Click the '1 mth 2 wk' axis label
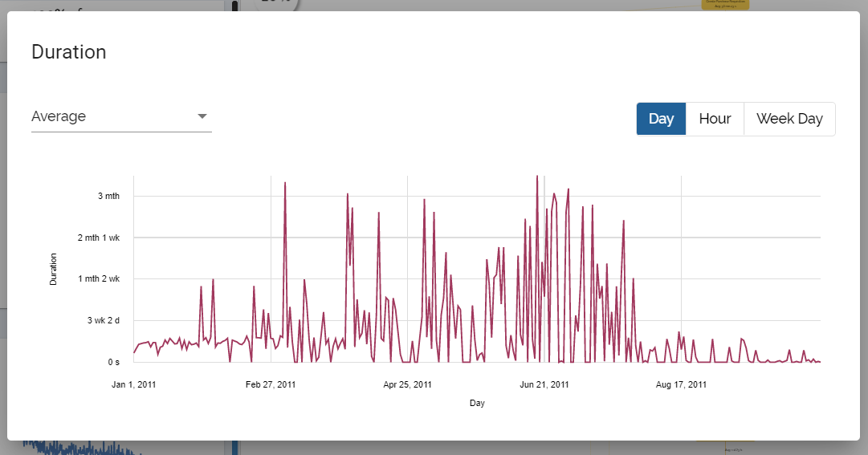868x455 pixels. click(x=99, y=278)
